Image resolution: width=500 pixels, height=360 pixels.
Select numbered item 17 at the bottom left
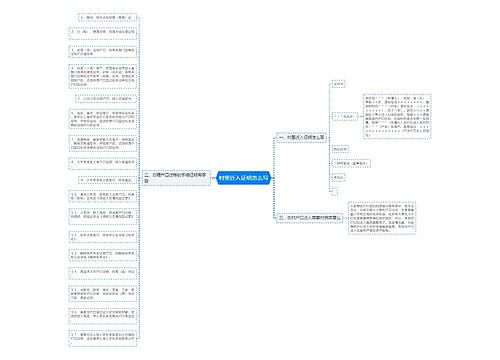click(103, 338)
